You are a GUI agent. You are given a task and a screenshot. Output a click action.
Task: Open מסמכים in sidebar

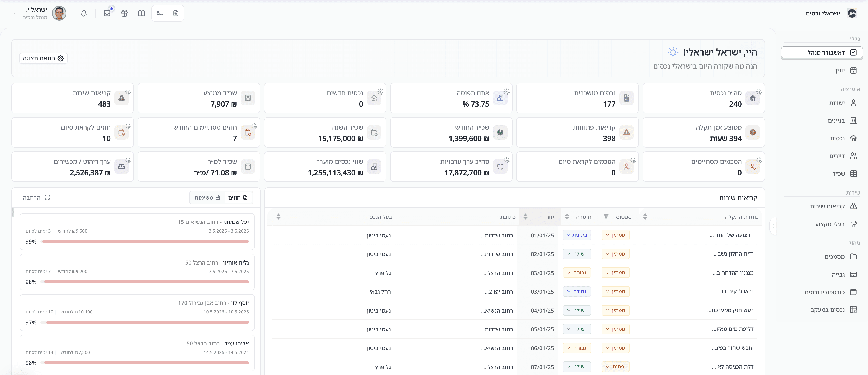coord(822,256)
